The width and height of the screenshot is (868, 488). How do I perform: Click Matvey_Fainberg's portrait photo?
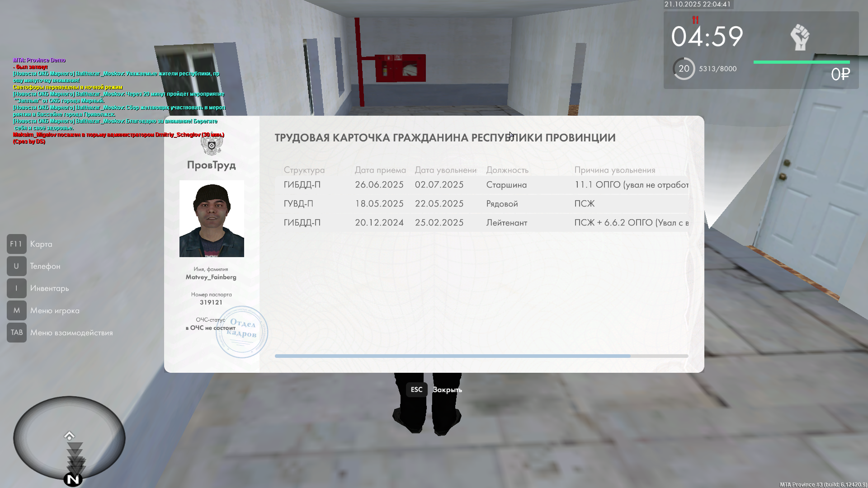212,219
